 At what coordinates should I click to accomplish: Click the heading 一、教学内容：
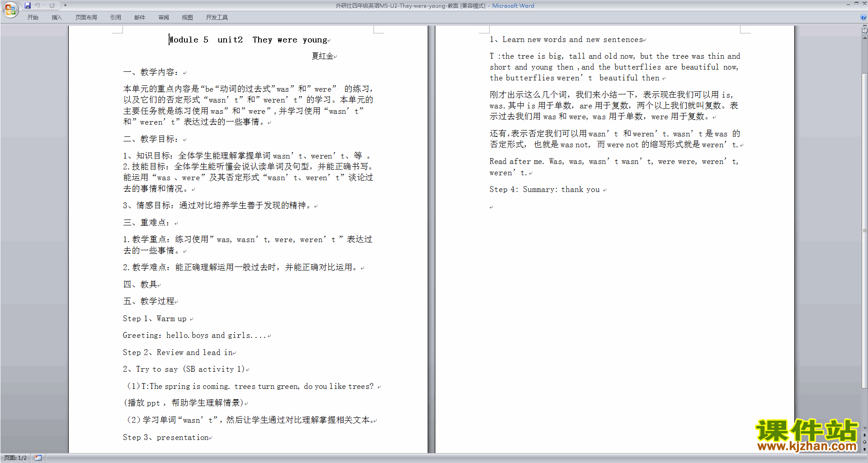(x=151, y=72)
